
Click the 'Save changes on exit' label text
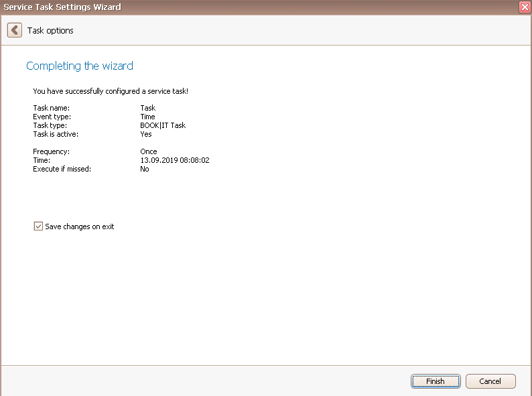[x=79, y=226]
